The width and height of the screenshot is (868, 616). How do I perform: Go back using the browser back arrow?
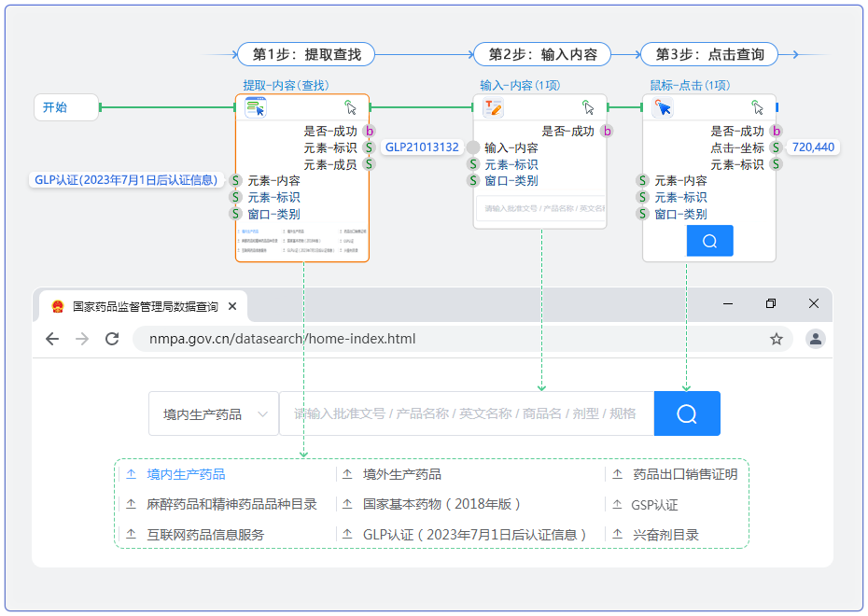point(52,339)
